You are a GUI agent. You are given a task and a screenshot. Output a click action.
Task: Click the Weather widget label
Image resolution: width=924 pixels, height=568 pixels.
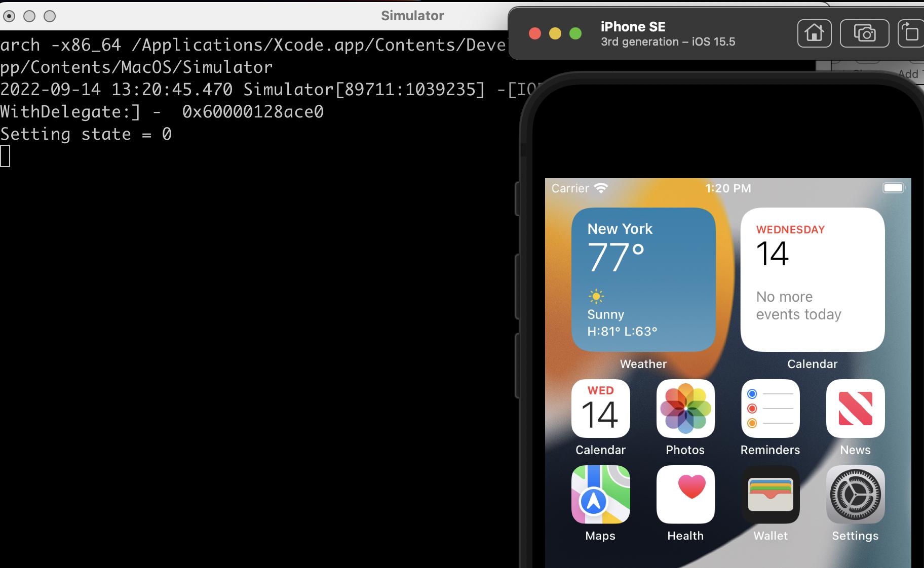643,364
